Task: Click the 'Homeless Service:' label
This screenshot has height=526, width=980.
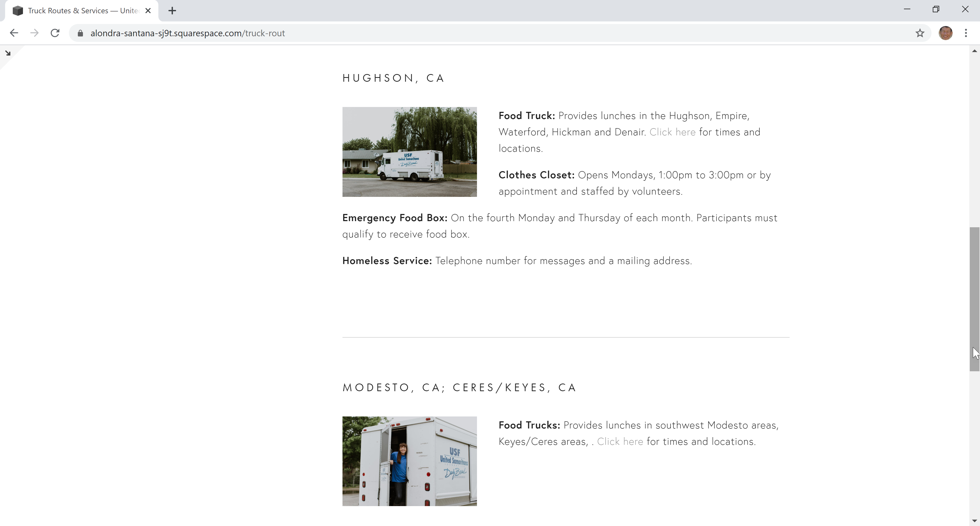Action: pyautogui.click(x=387, y=261)
